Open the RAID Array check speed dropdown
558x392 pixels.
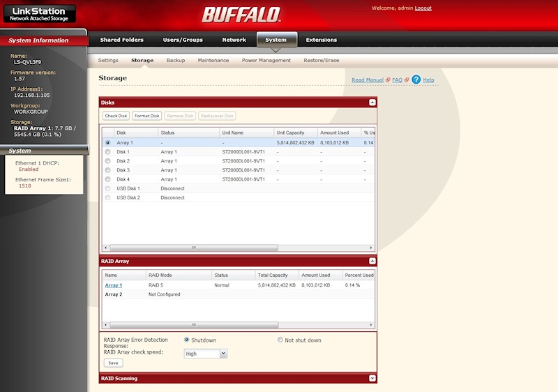pyautogui.click(x=223, y=354)
